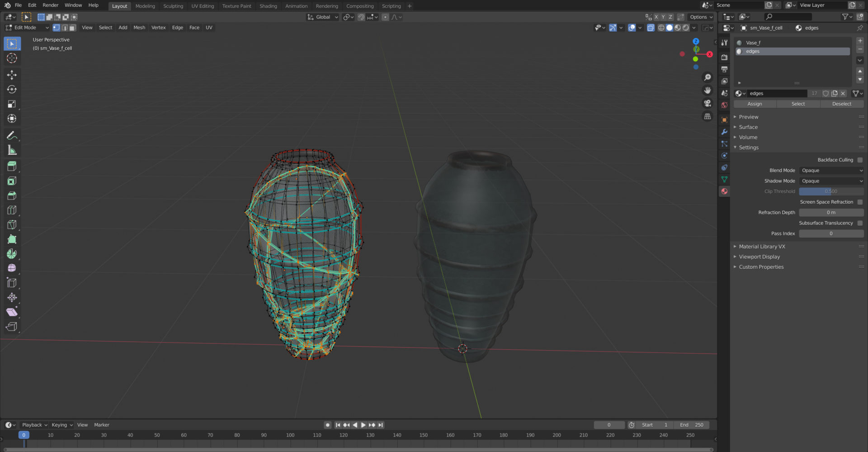Toggle Backface Culling checkbox
868x452 pixels.
(x=859, y=160)
